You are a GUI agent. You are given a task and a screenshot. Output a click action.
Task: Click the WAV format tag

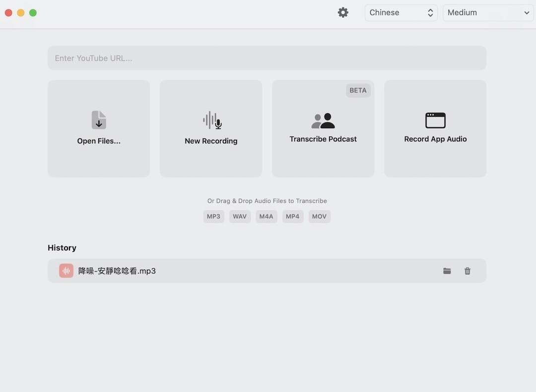pyautogui.click(x=240, y=216)
